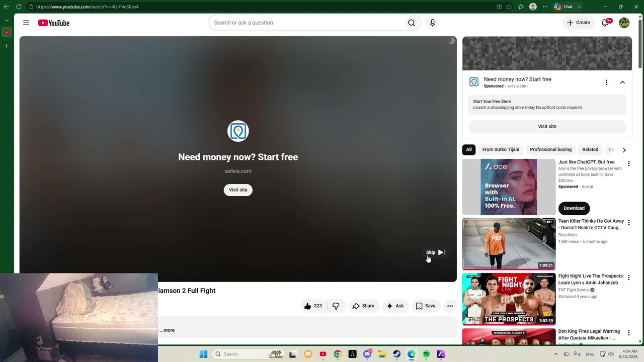This screenshot has width=644, height=362.
Task: Open options for the Ace sponsored ad
Action: point(628,163)
